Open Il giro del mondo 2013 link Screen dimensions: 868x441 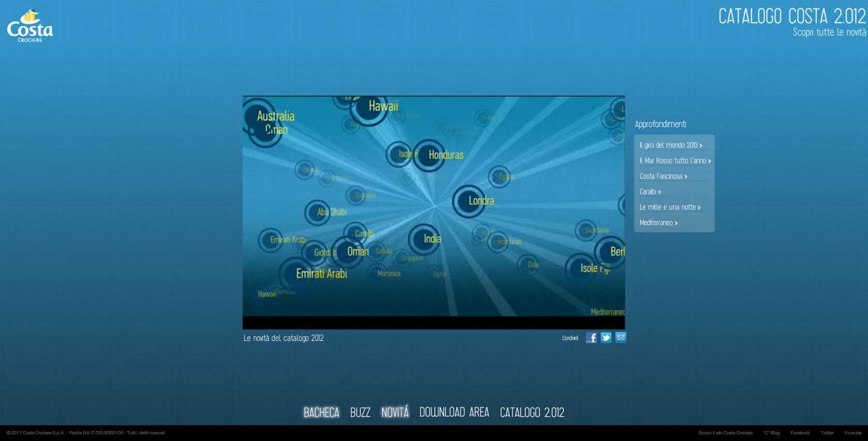(671, 145)
